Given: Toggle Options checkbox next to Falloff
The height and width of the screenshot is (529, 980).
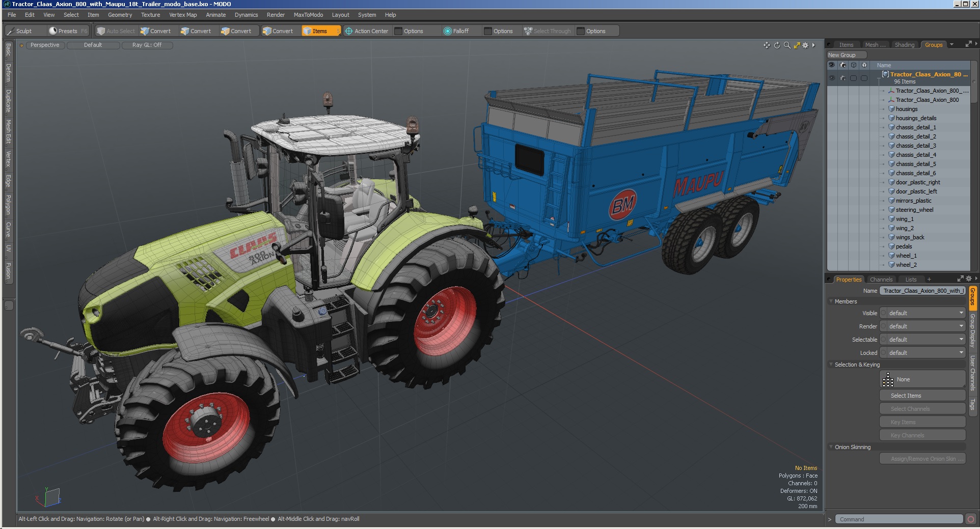Looking at the screenshot, I should pos(488,31).
